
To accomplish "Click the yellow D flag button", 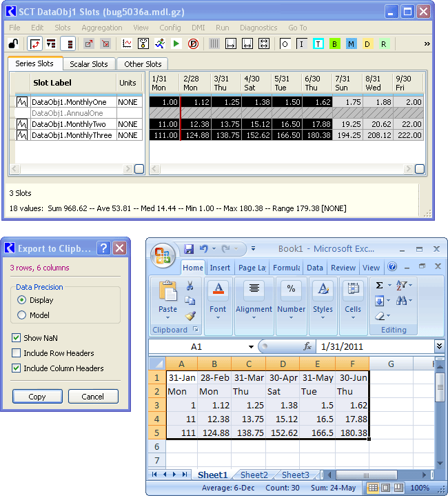I will pyautogui.click(x=367, y=44).
